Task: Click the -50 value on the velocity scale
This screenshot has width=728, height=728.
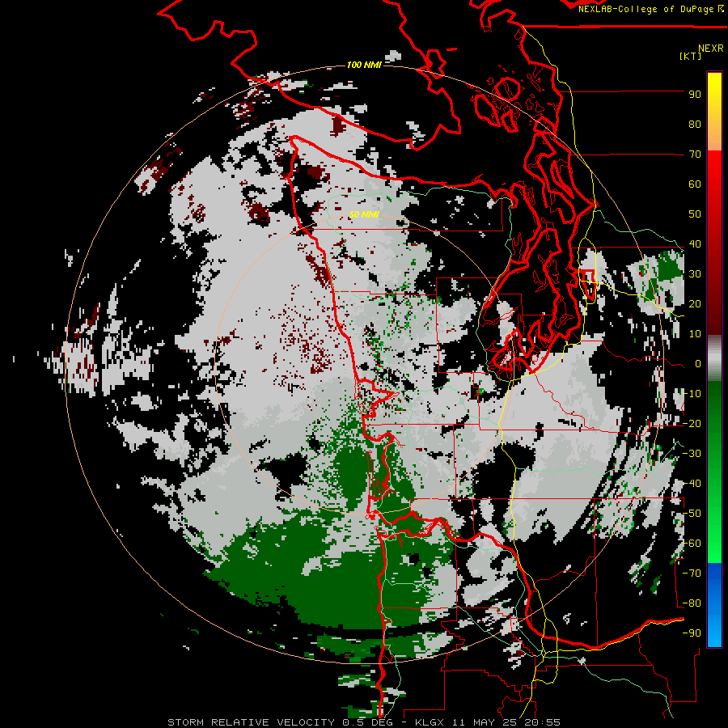Action: point(692,514)
